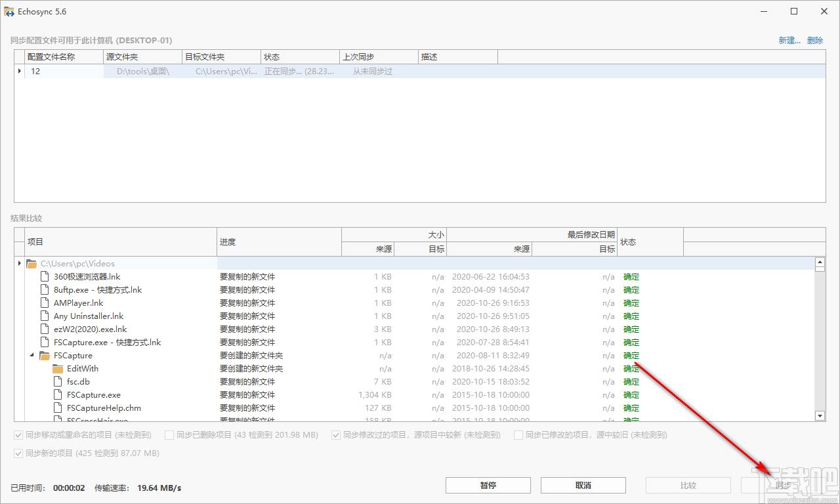Select the AMPlayer.lnk file name

(x=79, y=303)
